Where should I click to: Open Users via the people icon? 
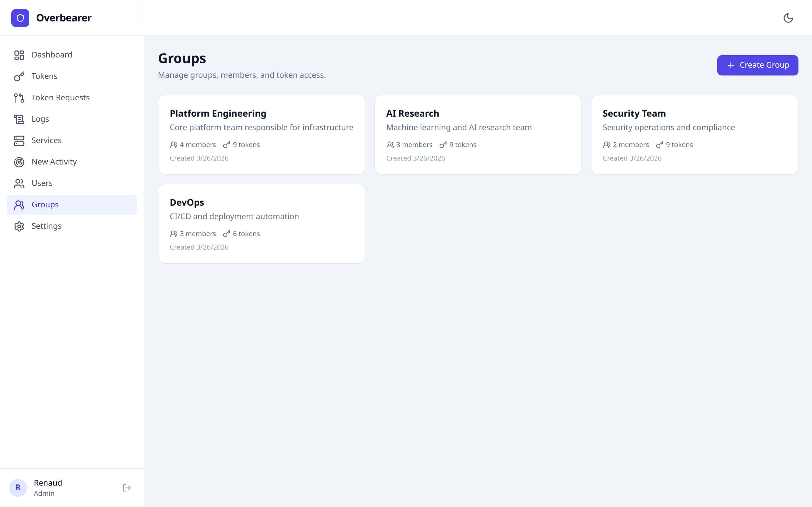tap(19, 183)
